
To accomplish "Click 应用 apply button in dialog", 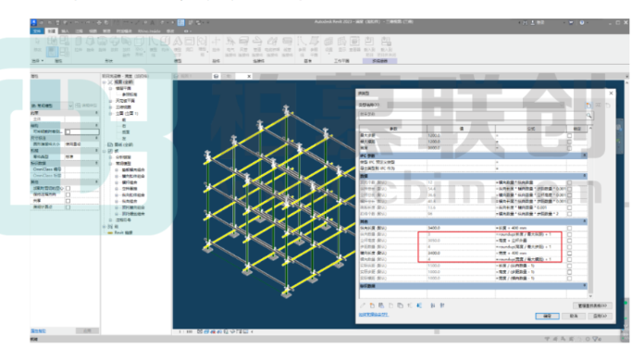I will click(x=601, y=316).
